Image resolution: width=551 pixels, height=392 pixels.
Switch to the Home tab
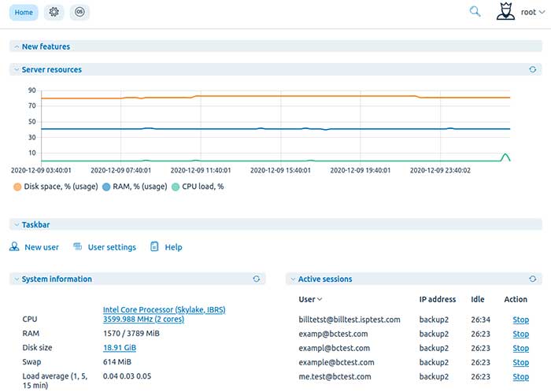24,13
